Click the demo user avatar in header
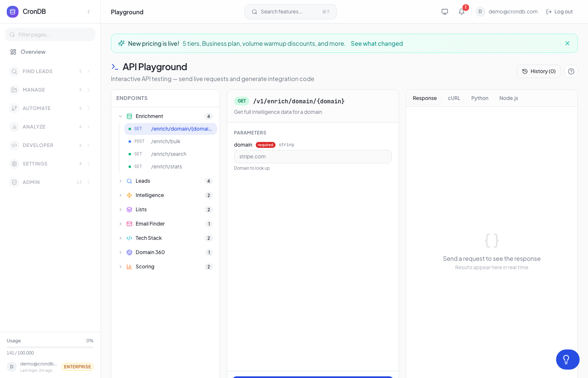588x378 pixels. [480, 12]
